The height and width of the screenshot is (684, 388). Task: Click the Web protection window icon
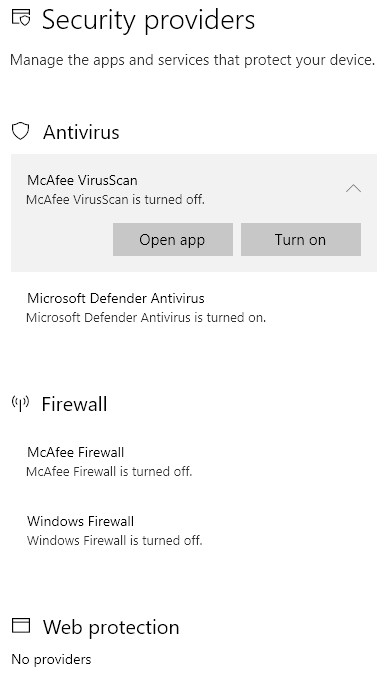coord(21,626)
